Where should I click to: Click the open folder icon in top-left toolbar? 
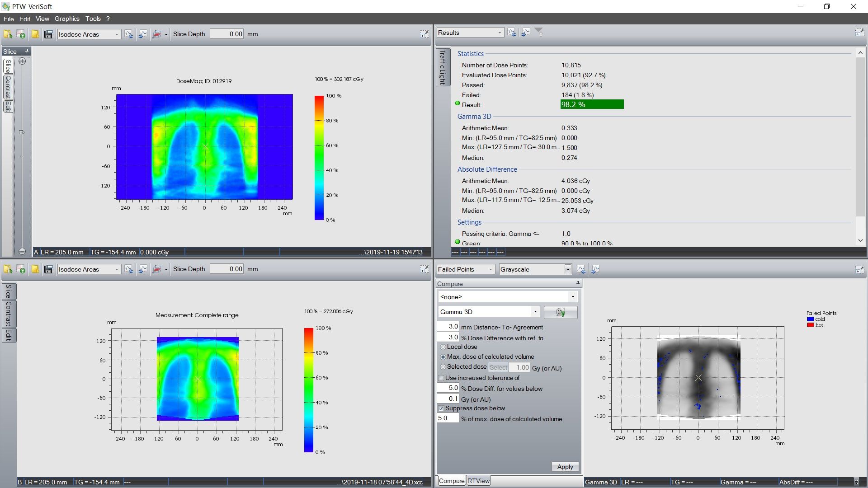pyautogui.click(x=8, y=34)
